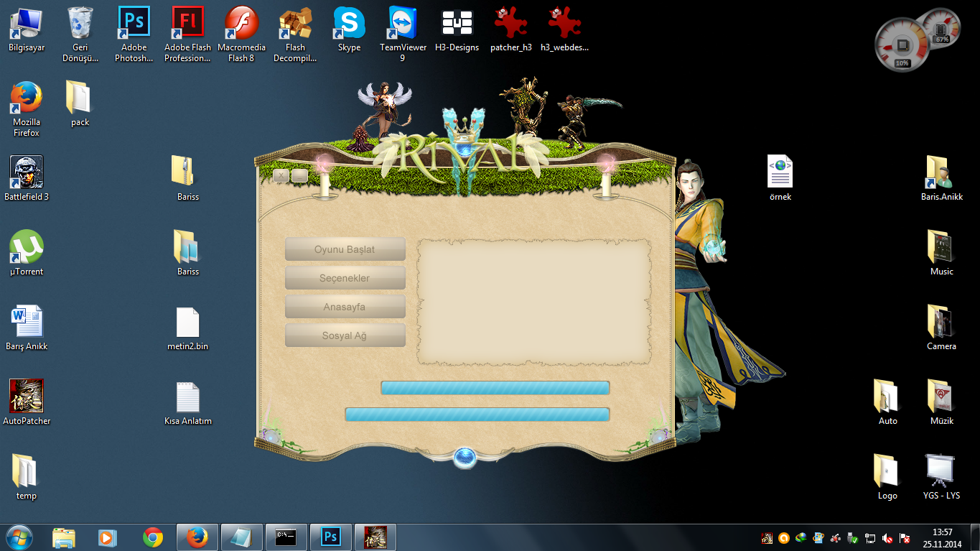Viewport: 980px width, 551px height.
Task: Select the Kısa Anlatım text file
Action: 188,403
